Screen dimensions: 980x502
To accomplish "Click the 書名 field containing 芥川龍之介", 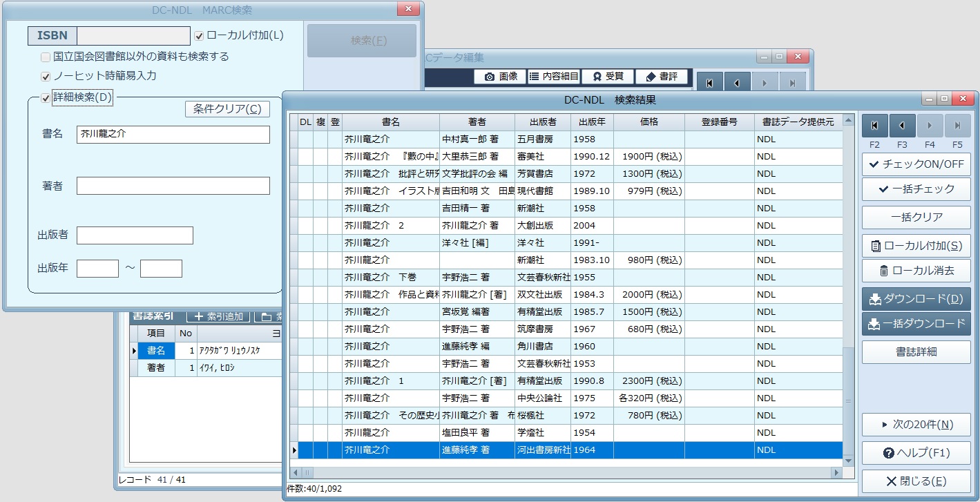I will tap(173, 135).
